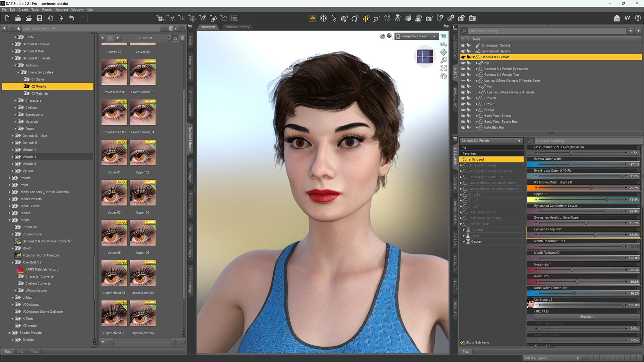Click the Save file icon

click(39, 18)
